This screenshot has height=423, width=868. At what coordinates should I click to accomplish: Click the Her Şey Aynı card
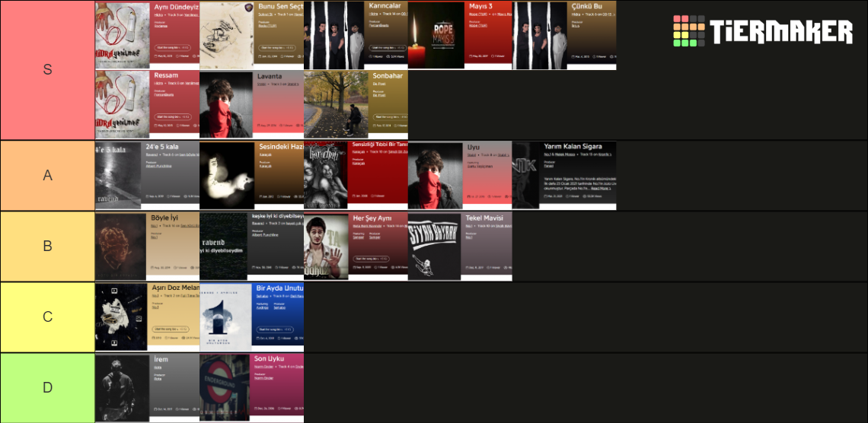point(356,246)
